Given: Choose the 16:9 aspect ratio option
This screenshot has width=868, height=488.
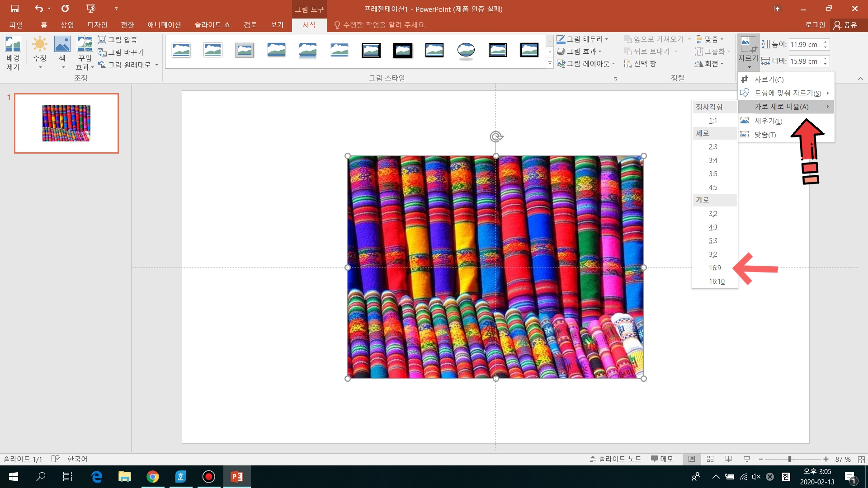Looking at the screenshot, I should click(715, 268).
